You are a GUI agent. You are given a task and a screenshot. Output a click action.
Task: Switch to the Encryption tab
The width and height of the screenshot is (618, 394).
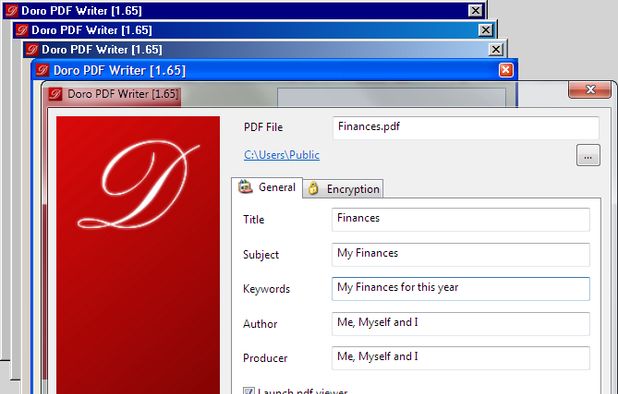(x=343, y=189)
